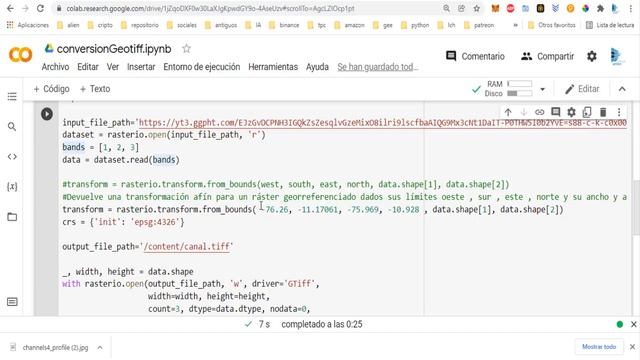Run the code cell with play button
The width and height of the screenshot is (640, 360).
point(47,114)
